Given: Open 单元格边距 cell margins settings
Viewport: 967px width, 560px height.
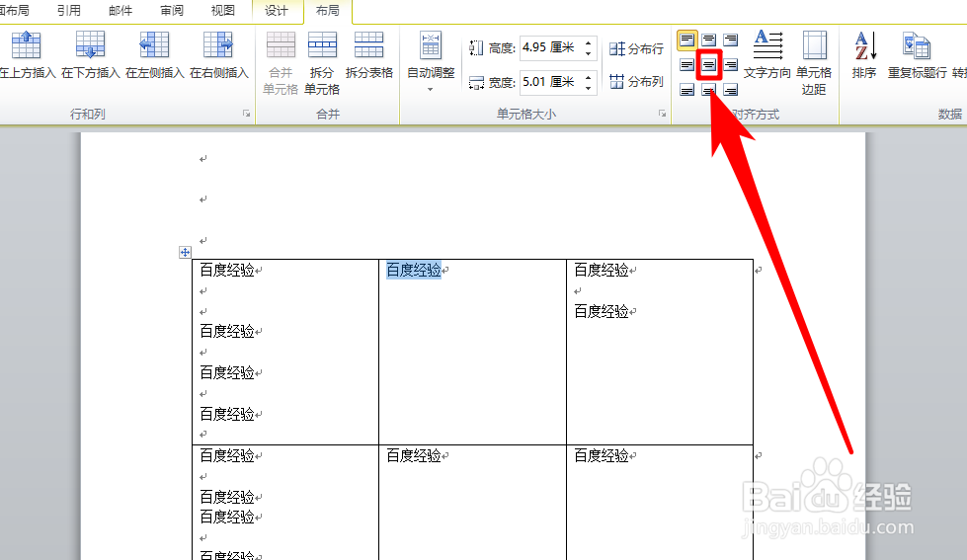Looking at the screenshot, I should pyautogui.click(x=814, y=63).
